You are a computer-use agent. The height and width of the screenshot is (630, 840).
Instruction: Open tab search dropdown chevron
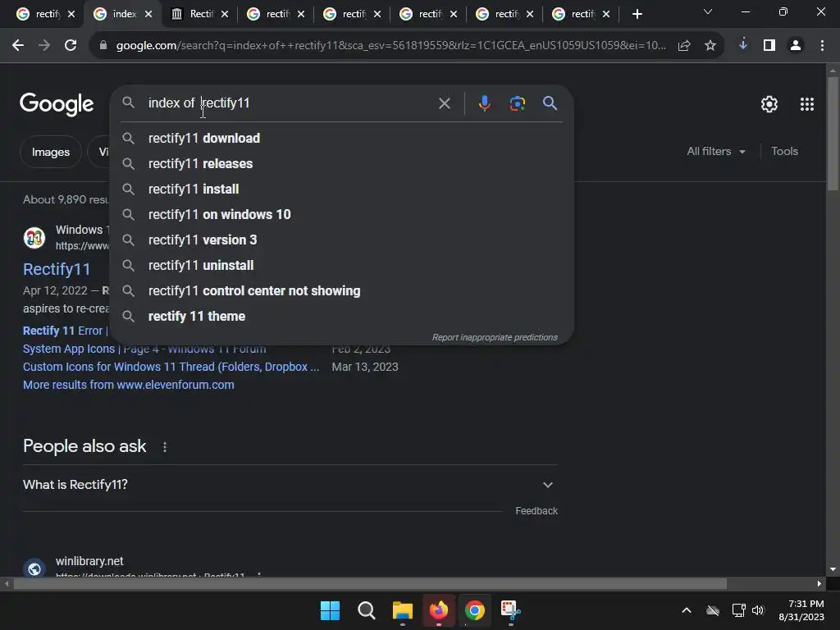click(708, 11)
